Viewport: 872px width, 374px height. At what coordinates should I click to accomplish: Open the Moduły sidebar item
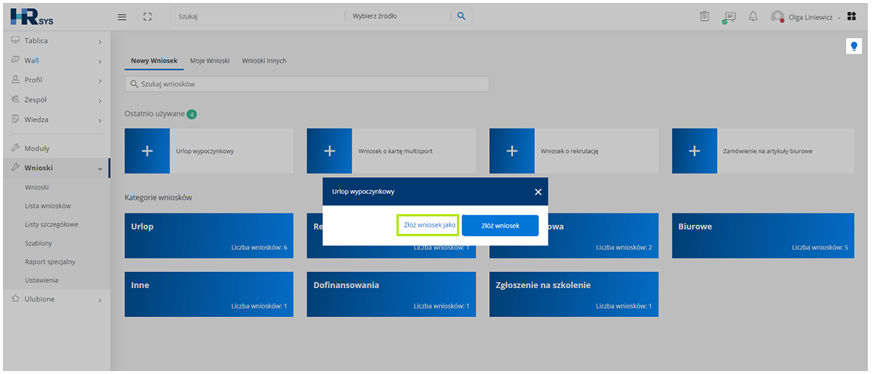[56, 148]
